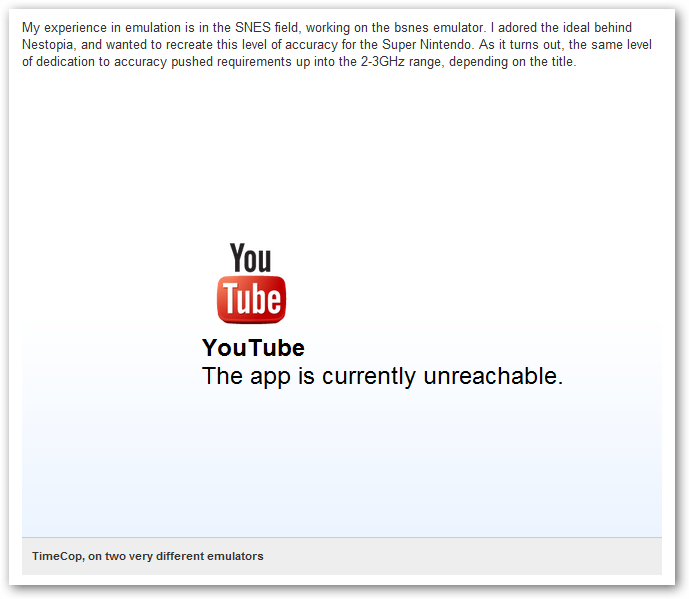The height and width of the screenshot is (599, 689).
Task: Click 'The app is currently unreachable.' message
Action: pos(382,377)
